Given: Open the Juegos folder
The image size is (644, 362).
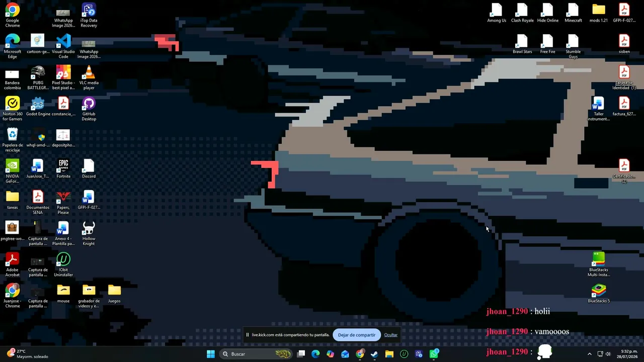Looking at the screenshot, I should pos(114,294).
